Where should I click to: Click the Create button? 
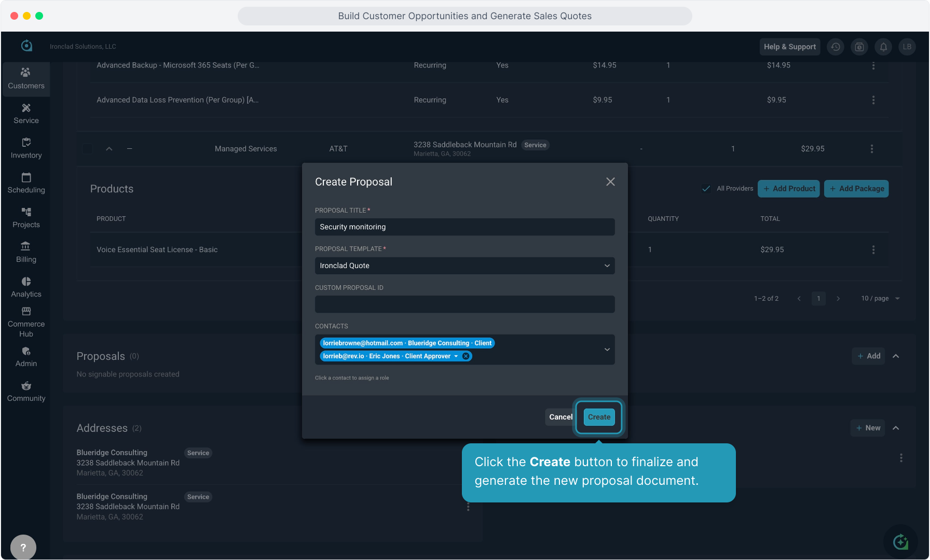(x=599, y=417)
